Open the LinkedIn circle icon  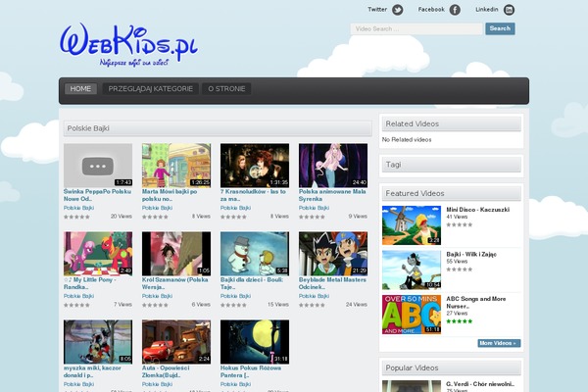[x=509, y=10]
